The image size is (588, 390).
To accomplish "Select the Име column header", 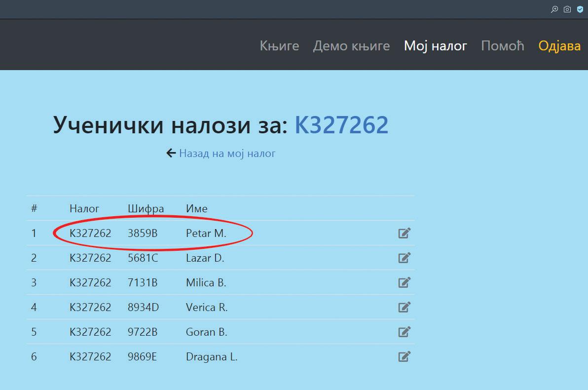I will [x=196, y=209].
